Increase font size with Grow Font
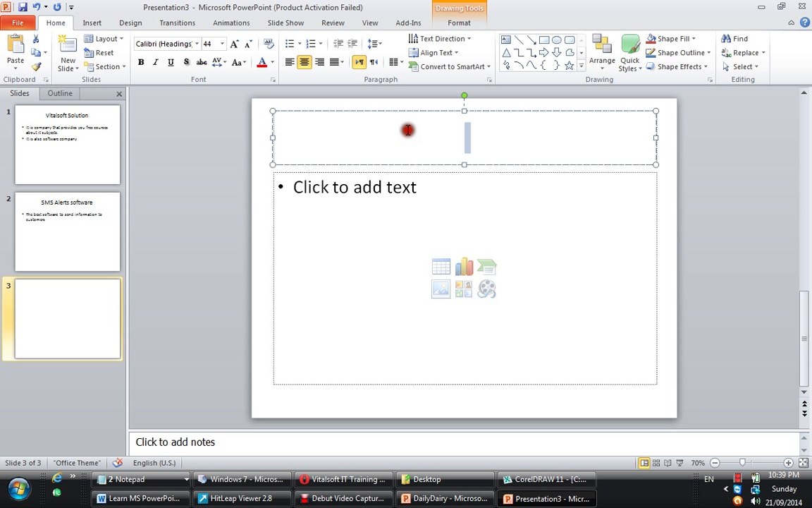This screenshot has height=508, width=812. click(x=235, y=44)
